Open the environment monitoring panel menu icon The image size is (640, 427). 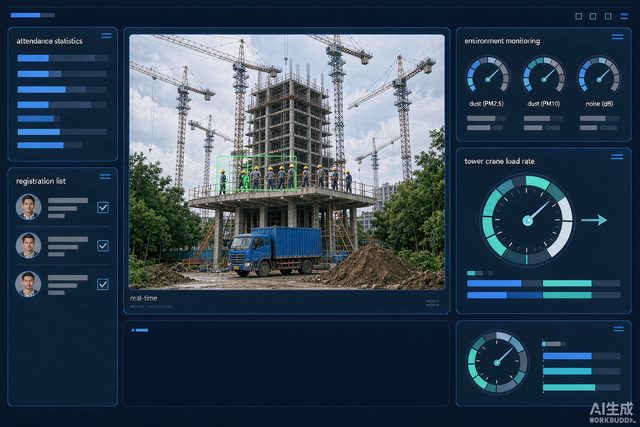617,37
